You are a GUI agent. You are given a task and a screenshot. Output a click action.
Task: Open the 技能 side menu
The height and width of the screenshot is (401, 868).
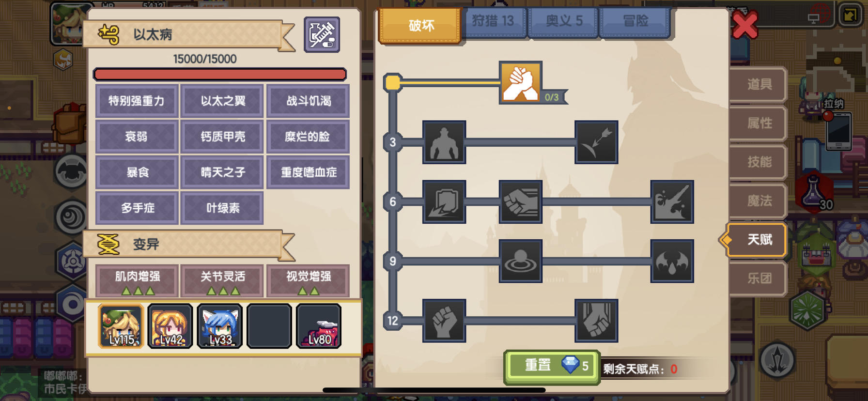(x=759, y=162)
